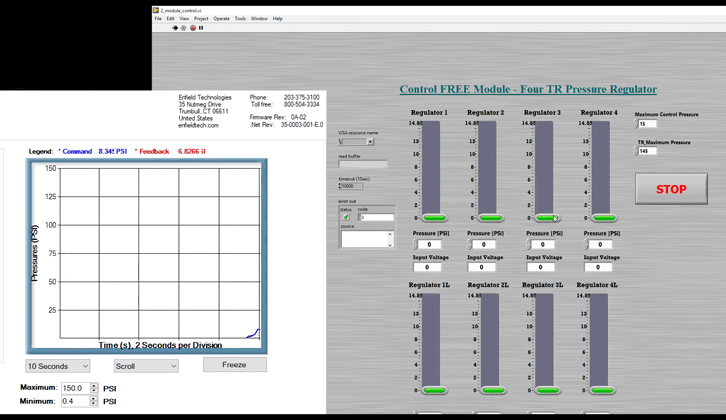This screenshot has height=420, width=726.
Task: Click the Regulator 3 green slider knob
Action: pos(547,218)
